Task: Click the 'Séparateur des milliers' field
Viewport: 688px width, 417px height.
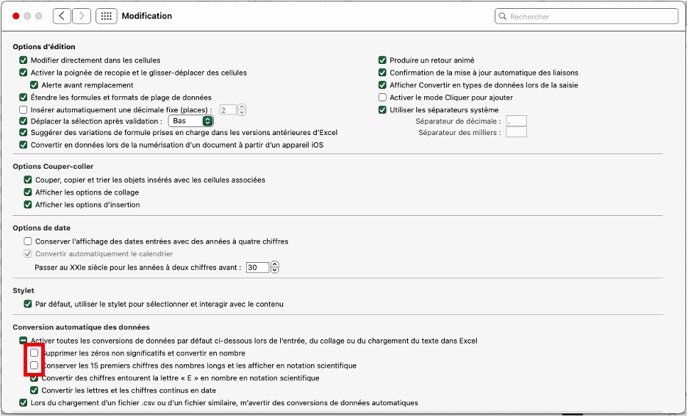Action: click(x=516, y=132)
